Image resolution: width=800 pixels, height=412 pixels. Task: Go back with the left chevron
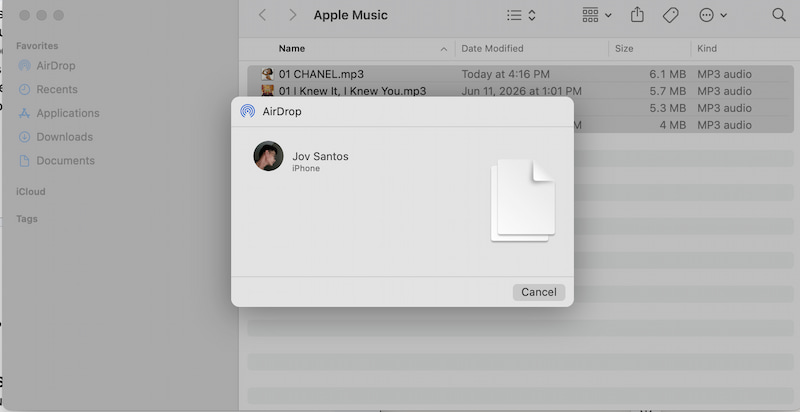[x=262, y=15]
